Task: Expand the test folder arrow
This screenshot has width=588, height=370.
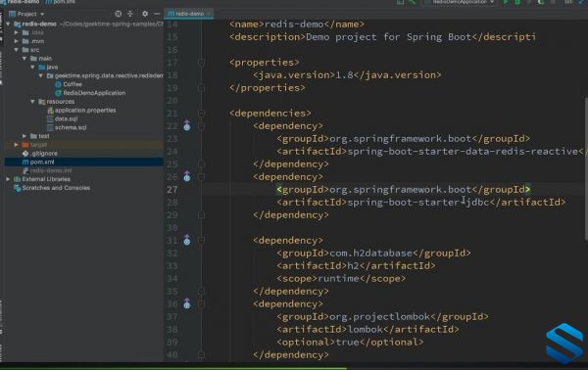Action: [24, 136]
